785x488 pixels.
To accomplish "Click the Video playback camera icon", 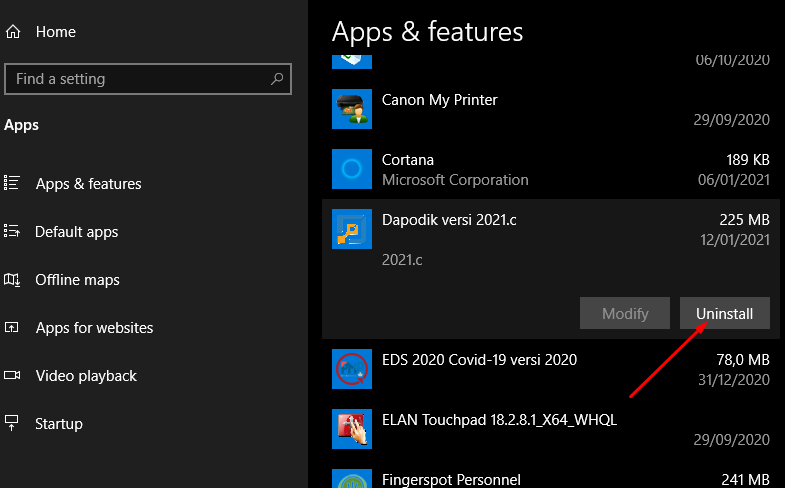I will pyautogui.click(x=12, y=375).
